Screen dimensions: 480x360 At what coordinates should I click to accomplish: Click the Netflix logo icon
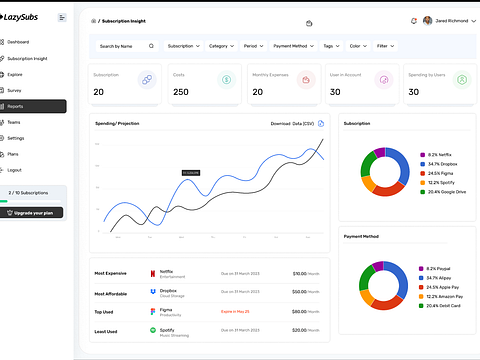pyautogui.click(x=153, y=274)
